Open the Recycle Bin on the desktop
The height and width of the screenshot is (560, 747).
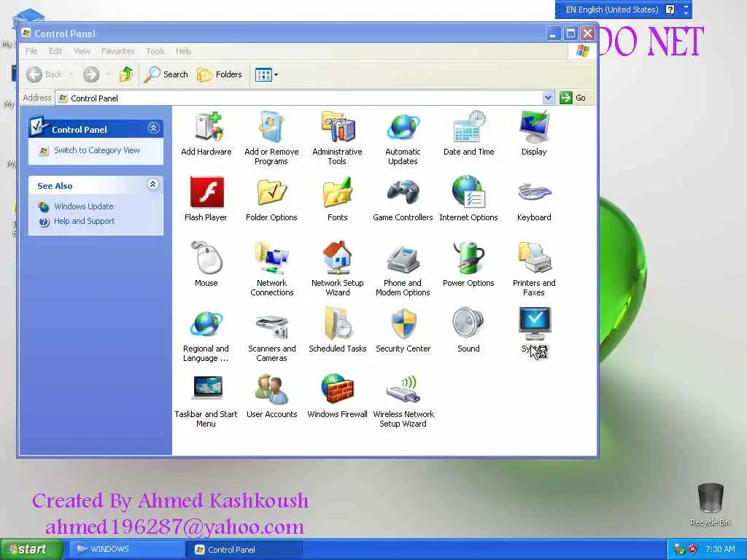pos(710,505)
